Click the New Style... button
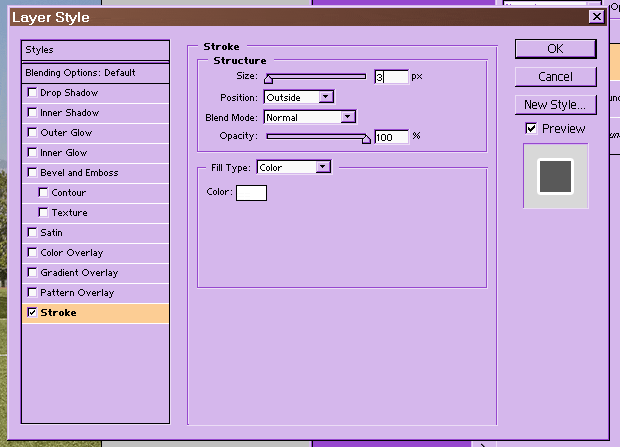620x447 pixels. (x=555, y=104)
